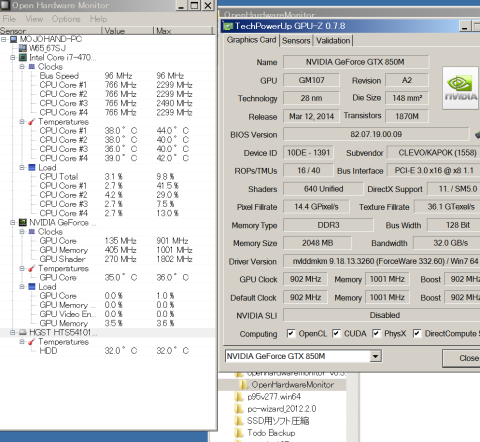Collapse the GPU Clocks node
This screenshot has width=480, height=442.
click(22, 231)
